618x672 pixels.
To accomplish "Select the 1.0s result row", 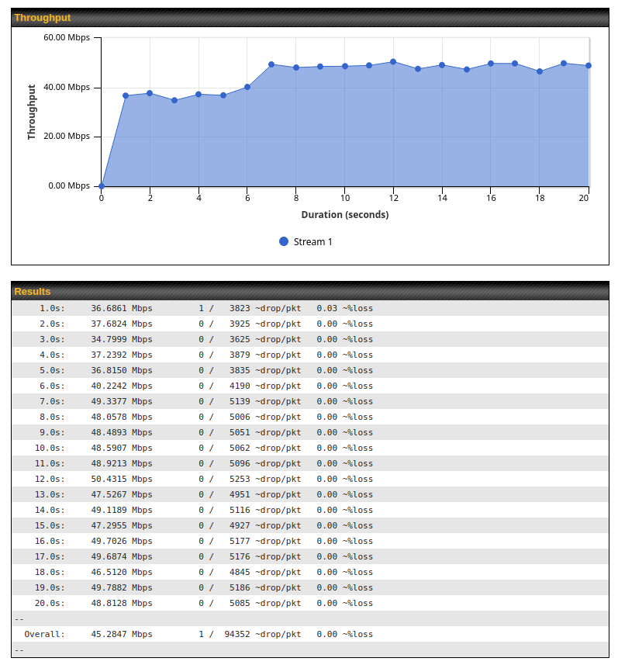I will [x=309, y=308].
